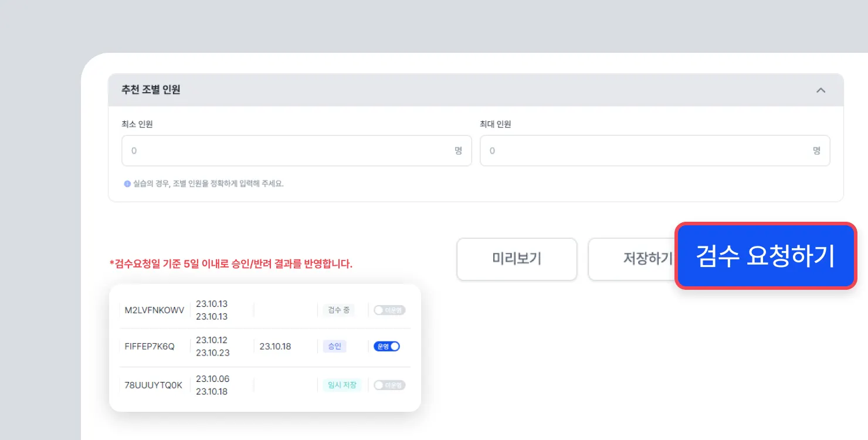Click the red 검수요청일 notice text
Screen dimensions: 868x440
click(231, 264)
